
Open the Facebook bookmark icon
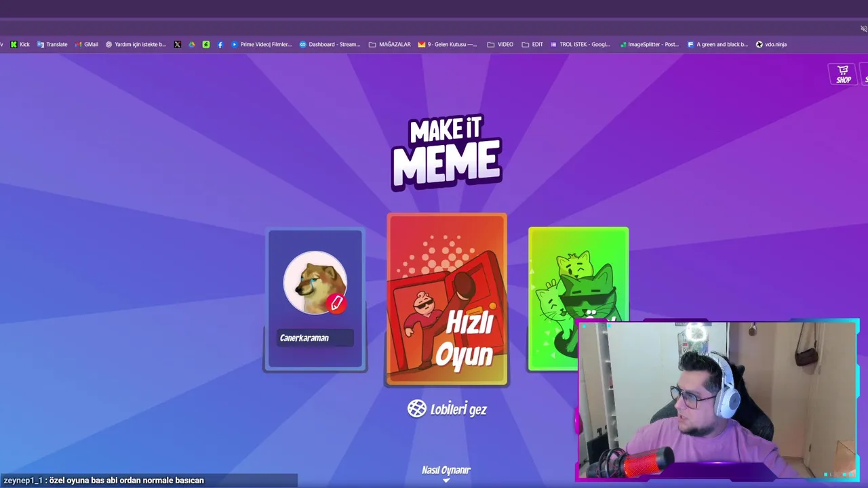220,44
